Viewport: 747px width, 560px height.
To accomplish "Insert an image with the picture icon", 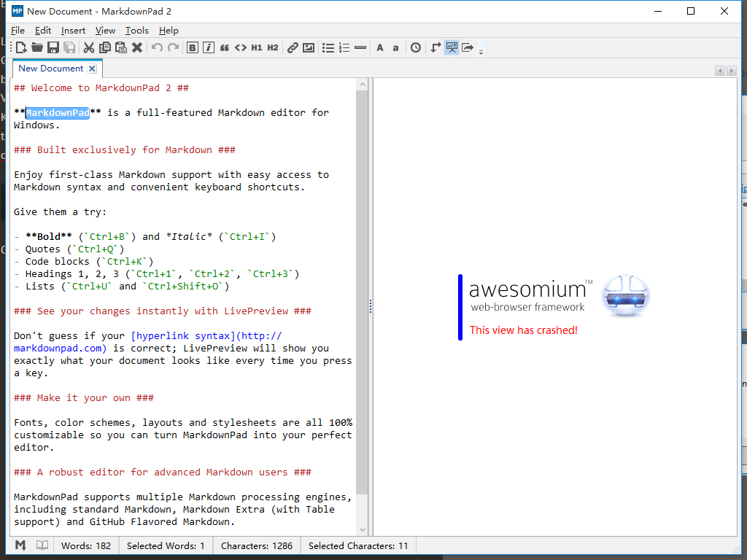I will [x=309, y=47].
